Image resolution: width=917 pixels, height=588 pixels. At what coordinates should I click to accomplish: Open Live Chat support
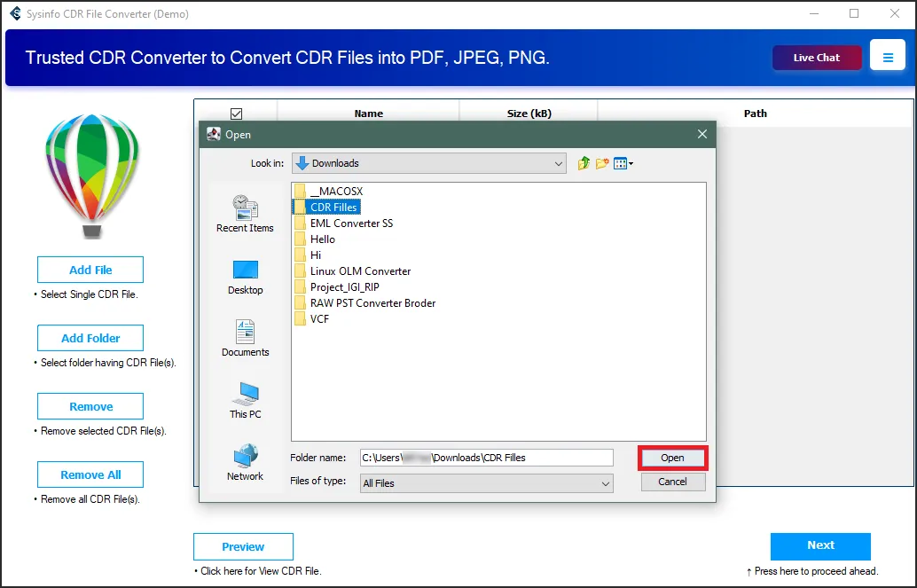(x=817, y=58)
